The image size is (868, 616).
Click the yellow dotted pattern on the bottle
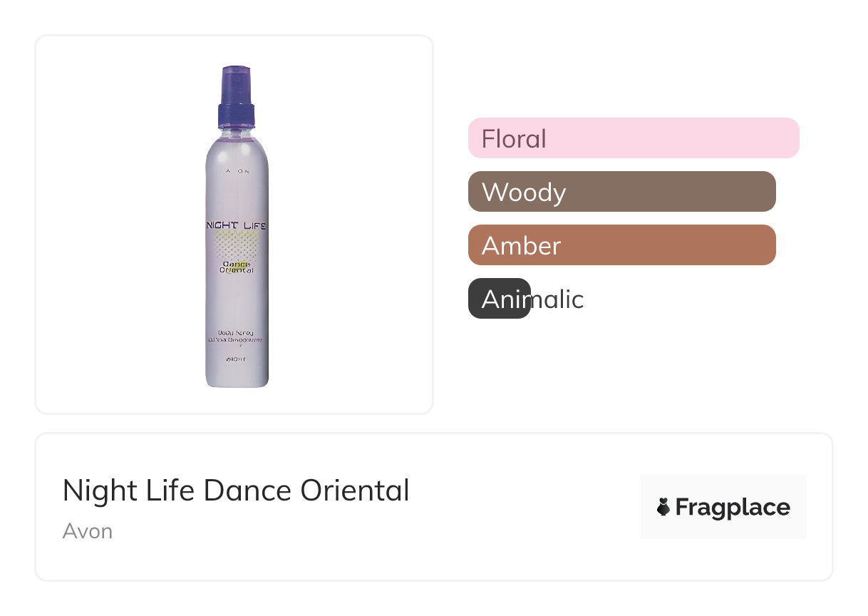[x=236, y=244]
